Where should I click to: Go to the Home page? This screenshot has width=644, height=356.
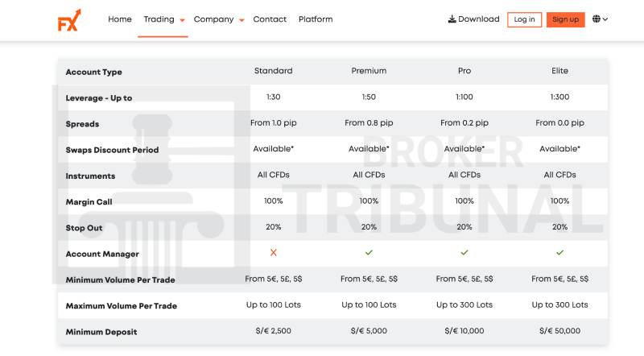(x=120, y=19)
